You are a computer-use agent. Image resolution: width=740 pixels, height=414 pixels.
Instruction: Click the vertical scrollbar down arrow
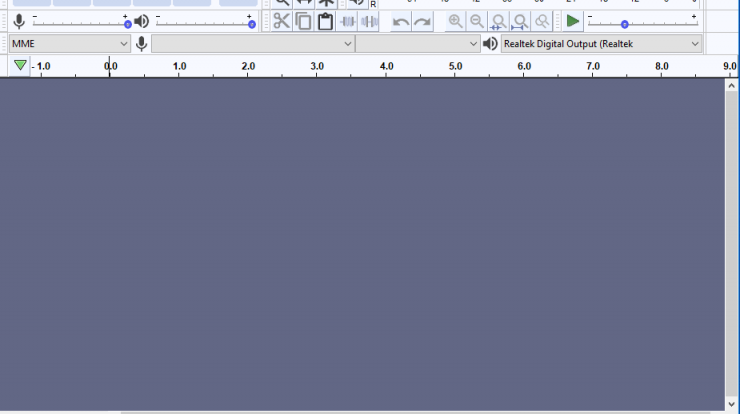(731, 405)
